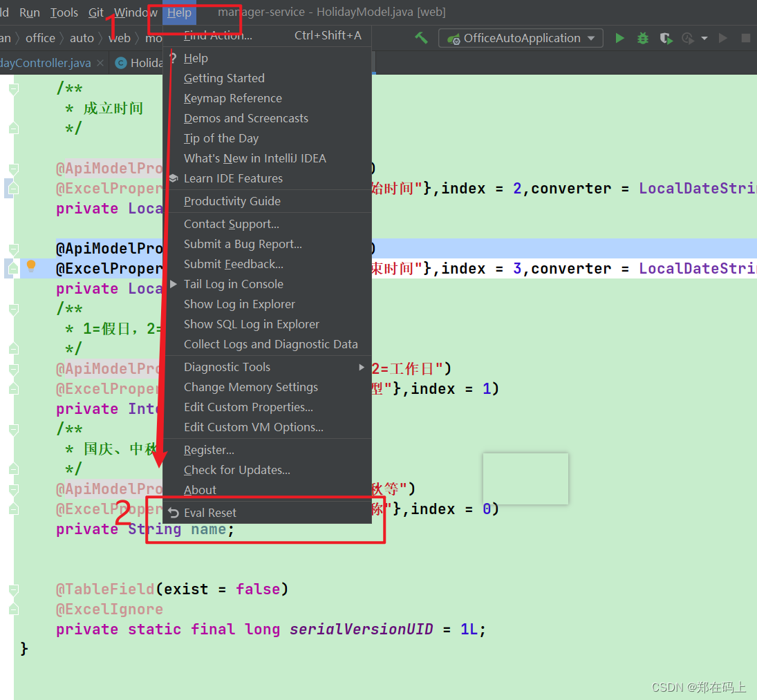Open the Window menu
This screenshot has height=700, width=757.
pyautogui.click(x=135, y=12)
